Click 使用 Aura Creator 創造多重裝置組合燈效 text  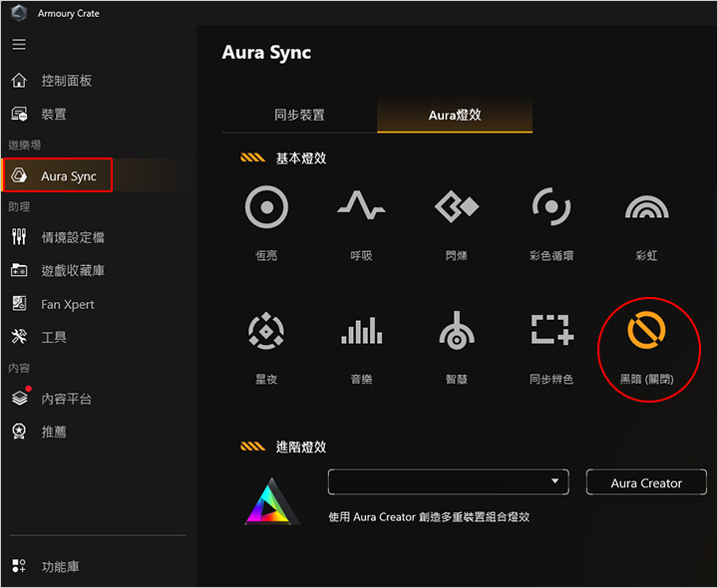tap(429, 517)
